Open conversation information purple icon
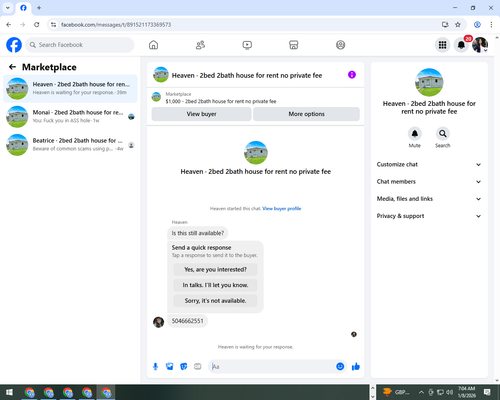 [352, 75]
